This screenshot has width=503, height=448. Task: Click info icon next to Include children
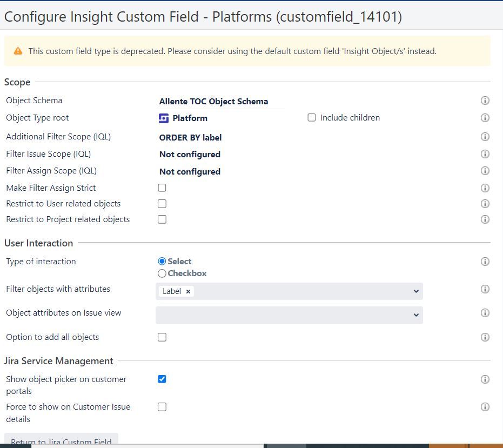click(x=485, y=118)
